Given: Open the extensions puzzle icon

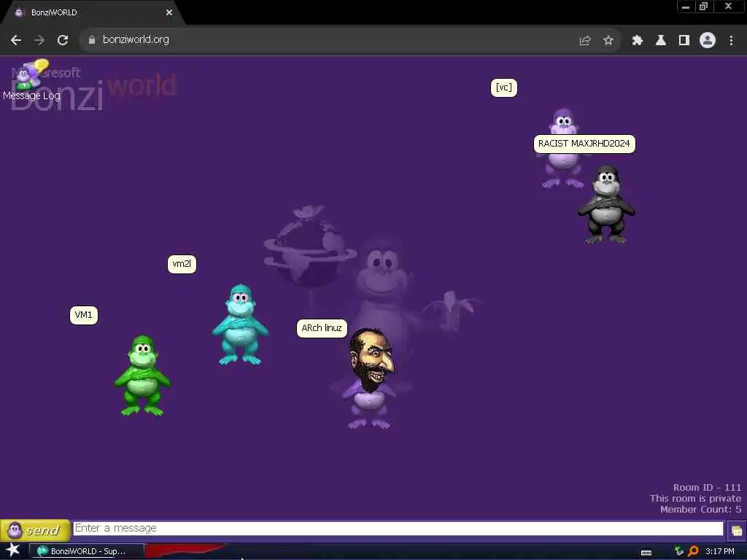Looking at the screenshot, I should [638, 41].
